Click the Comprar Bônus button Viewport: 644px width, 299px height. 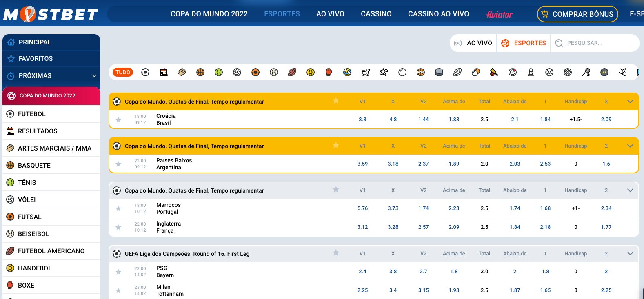point(577,14)
